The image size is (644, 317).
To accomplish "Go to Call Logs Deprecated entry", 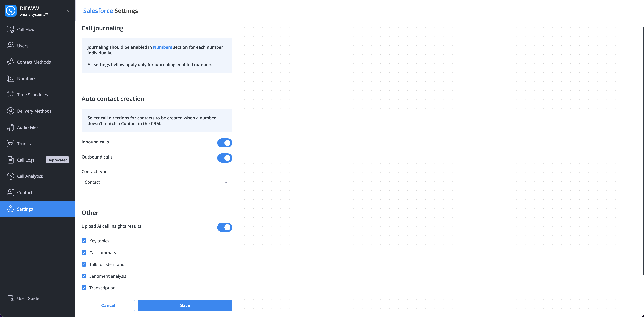I will pyautogui.click(x=38, y=160).
